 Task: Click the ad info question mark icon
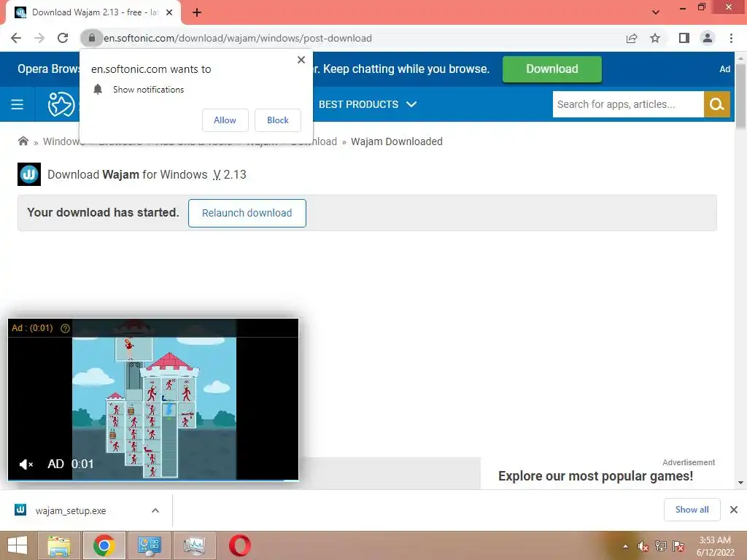(x=65, y=328)
